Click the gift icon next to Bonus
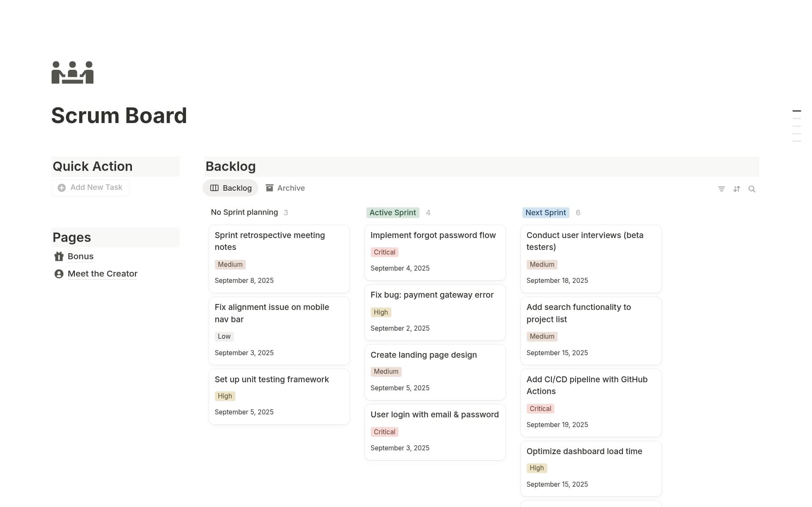Image resolution: width=812 pixels, height=507 pixels. coord(58,256)
